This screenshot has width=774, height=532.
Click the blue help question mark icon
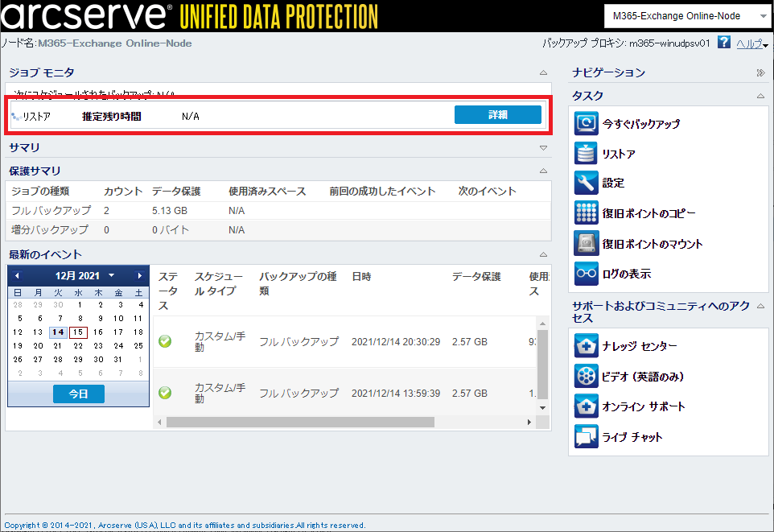(723, 43)
